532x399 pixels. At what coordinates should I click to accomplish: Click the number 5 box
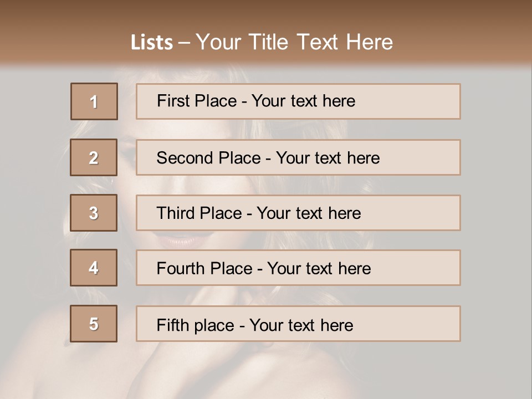(94, 324)
